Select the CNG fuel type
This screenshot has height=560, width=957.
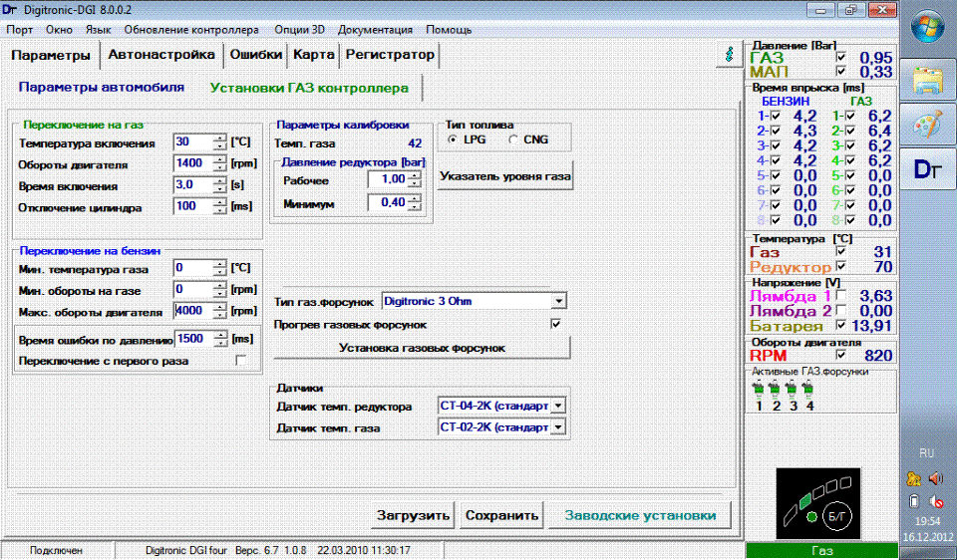[x=513, y=140]
